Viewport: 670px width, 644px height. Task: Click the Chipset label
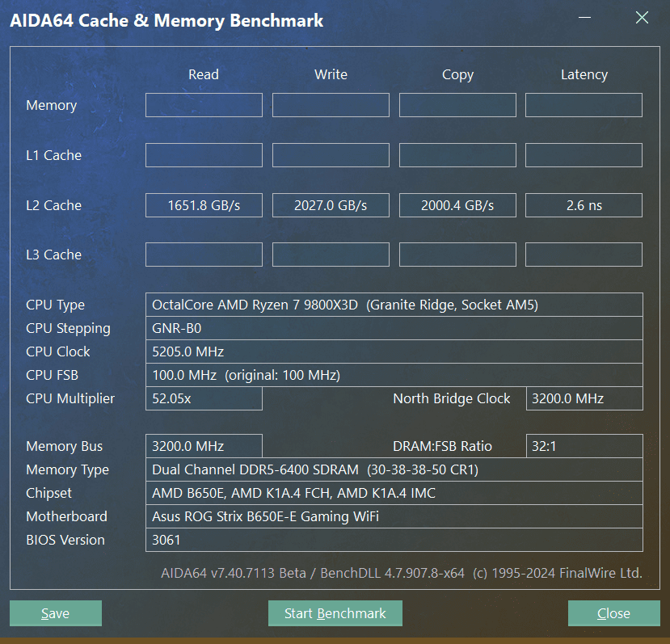48,494
